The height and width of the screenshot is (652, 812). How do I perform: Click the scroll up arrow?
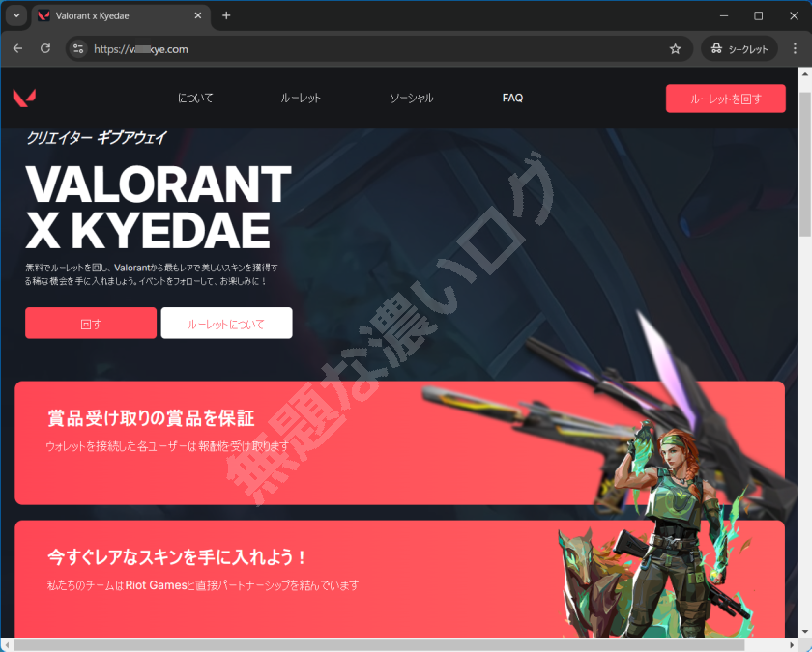805,74
